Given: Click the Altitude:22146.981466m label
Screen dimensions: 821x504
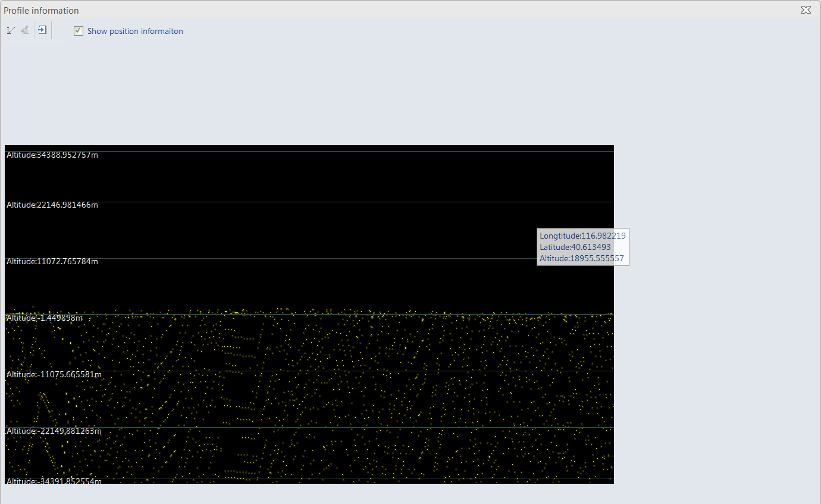Looking at the screenshot, I should [x=52, y=205].
